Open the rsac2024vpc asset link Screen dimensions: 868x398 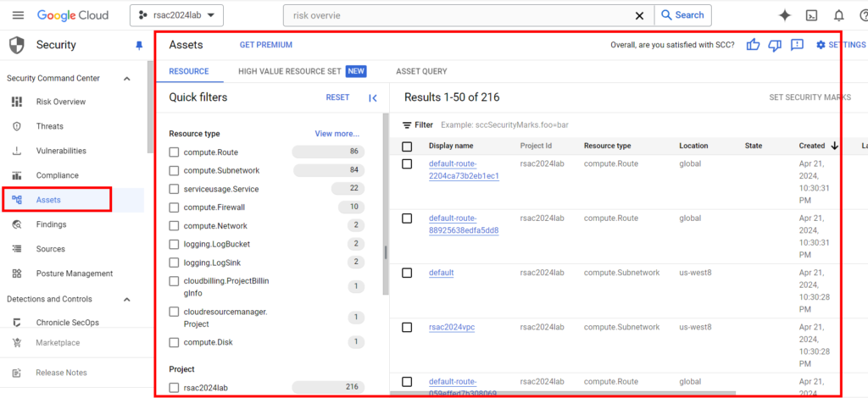(452, 327)
